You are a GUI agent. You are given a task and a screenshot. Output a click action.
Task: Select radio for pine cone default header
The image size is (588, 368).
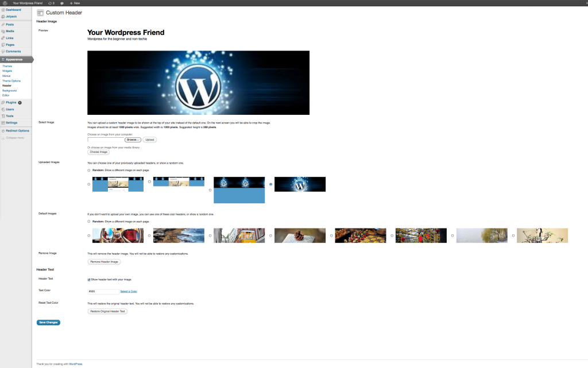click(x=271, y=236)
